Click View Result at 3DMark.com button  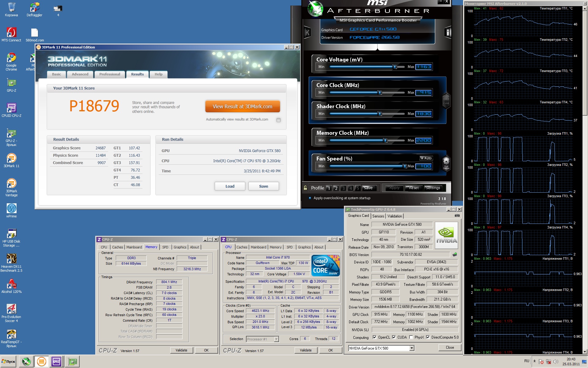tap(242, 106)
